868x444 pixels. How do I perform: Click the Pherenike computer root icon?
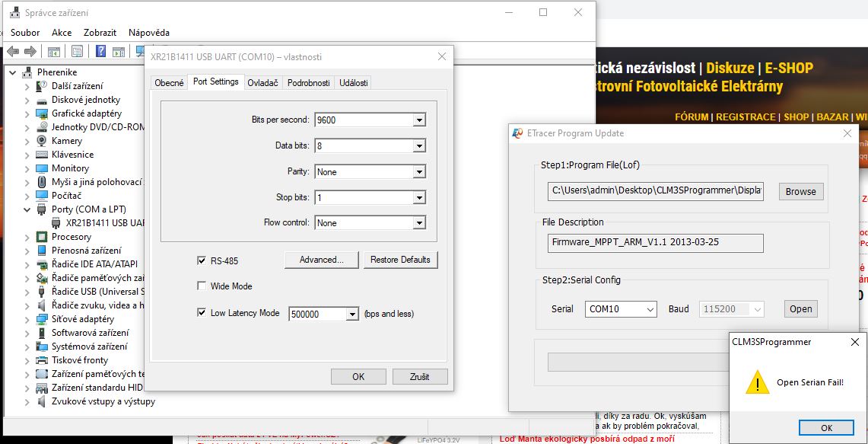(x=27, y=72)
